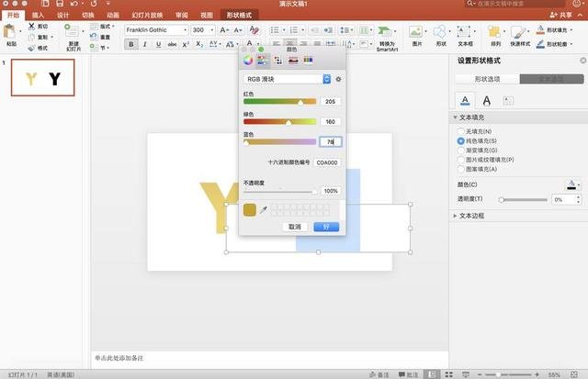This screenshot has height=379, width=588.
Task: Apply superscript formatting
Action: tap(186, 44)
